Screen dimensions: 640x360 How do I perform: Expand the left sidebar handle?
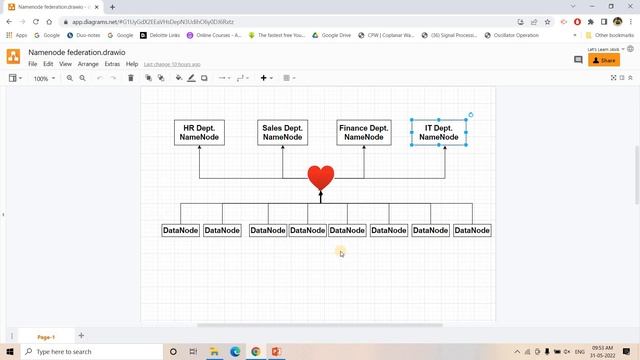(3, 214)
